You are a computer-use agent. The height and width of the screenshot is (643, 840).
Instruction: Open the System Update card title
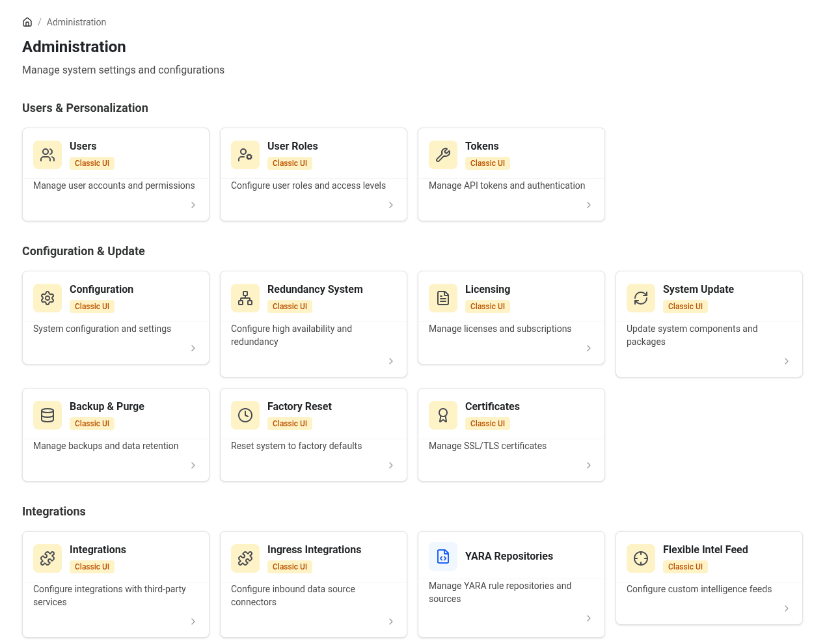point(698,290)
